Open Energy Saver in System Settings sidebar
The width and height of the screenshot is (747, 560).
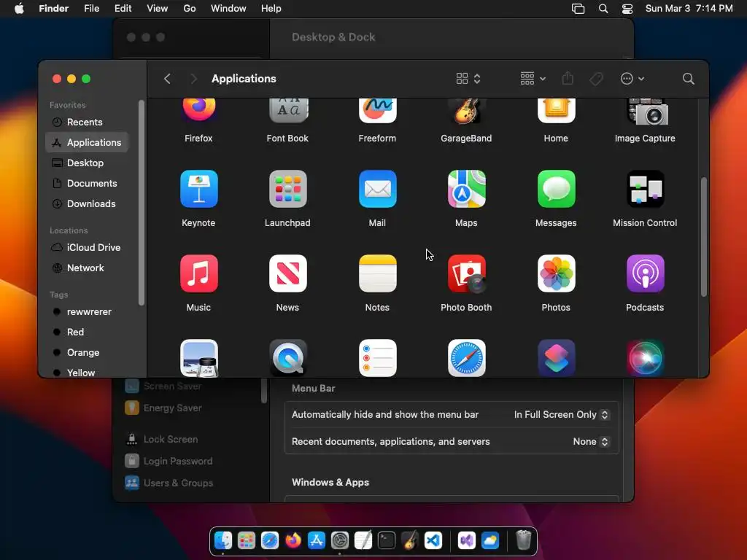163,408
